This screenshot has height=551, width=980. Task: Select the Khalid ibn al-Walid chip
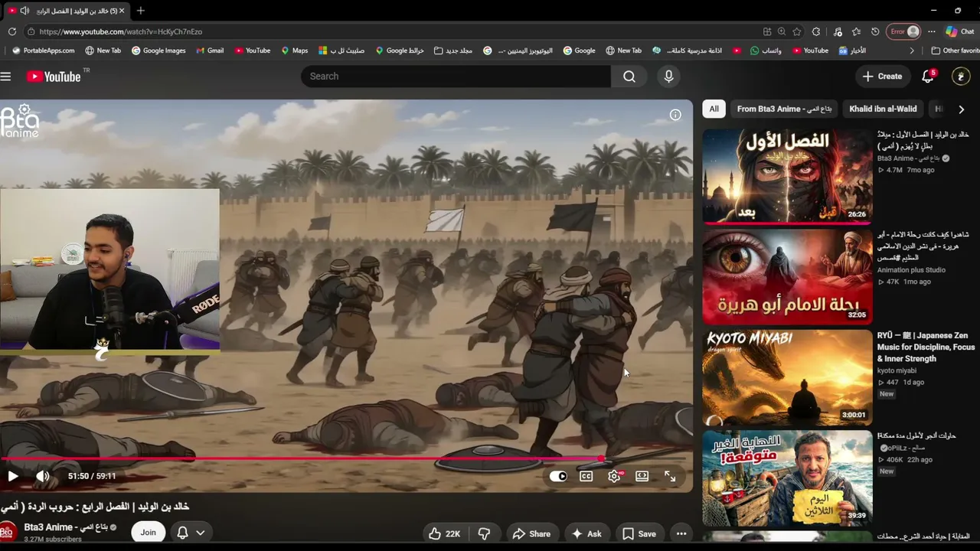[x=883, y=109]
